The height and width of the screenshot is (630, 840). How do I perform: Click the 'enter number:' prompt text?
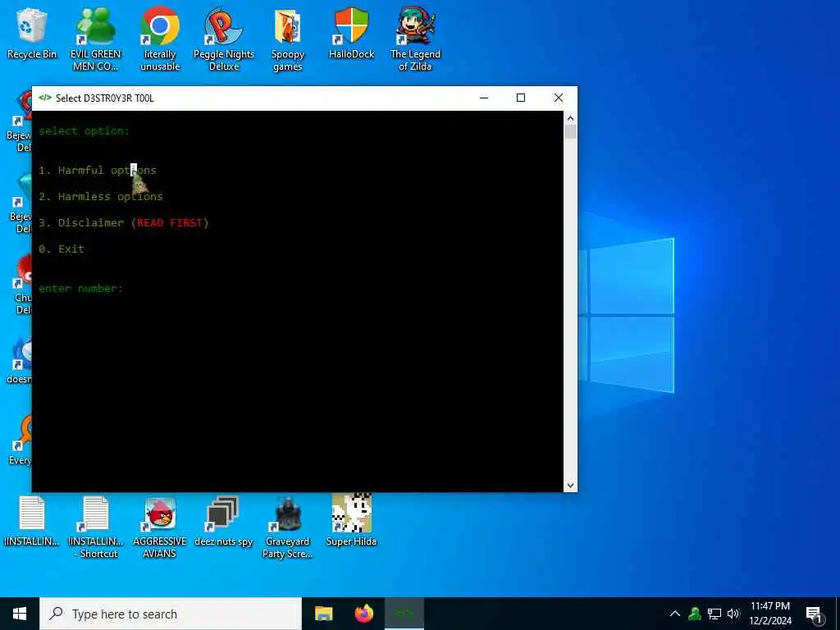click(81, 288)
